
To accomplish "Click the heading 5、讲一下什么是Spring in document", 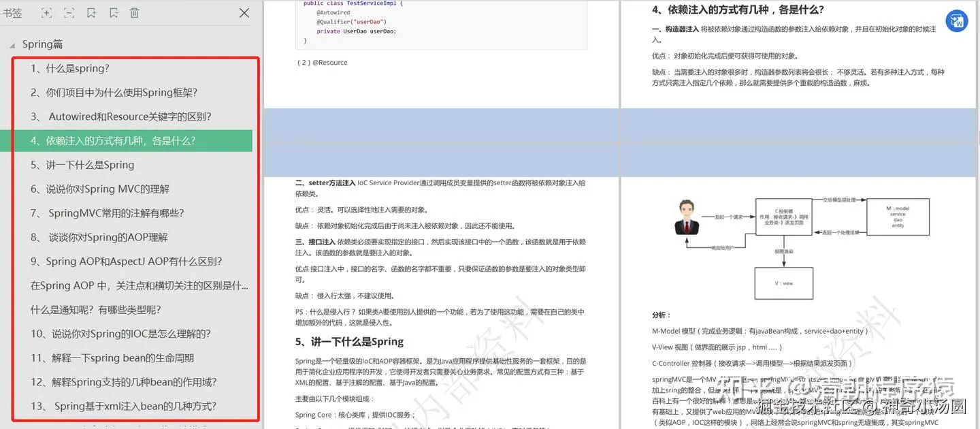I will 349,342.
